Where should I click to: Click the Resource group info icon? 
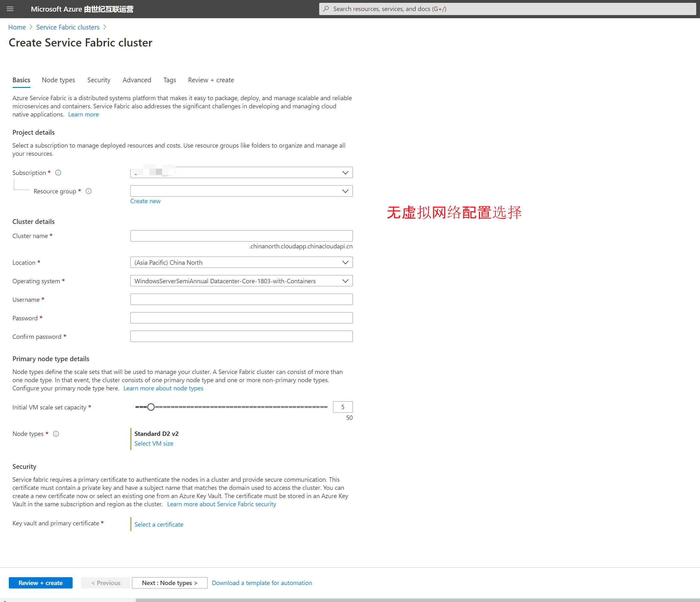click(x=89, y=191)
